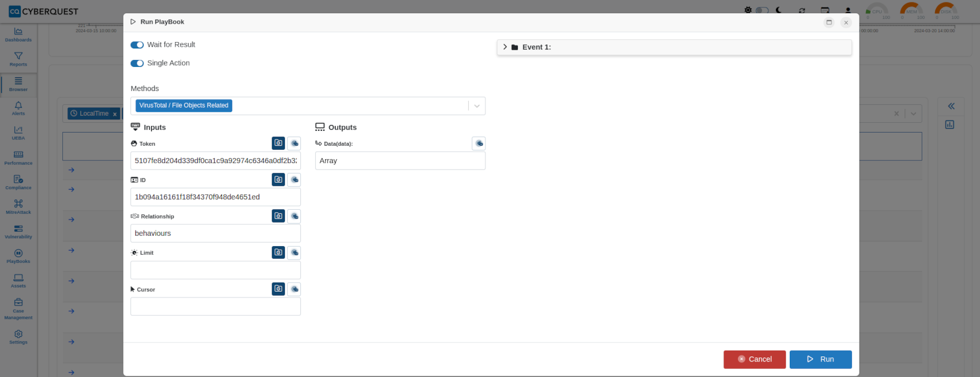Screen dimensions: 980x377
Task: Open Compliance in the sidebar
Action: pos(18,183)
